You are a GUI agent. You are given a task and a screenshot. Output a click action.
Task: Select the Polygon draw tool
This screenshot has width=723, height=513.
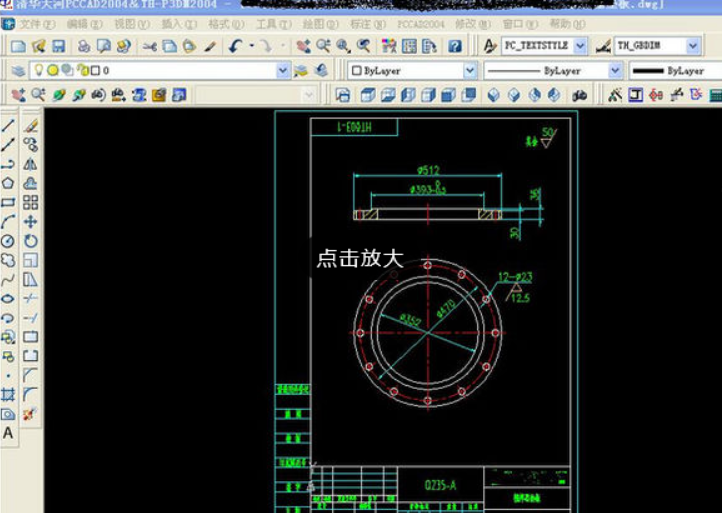coord(8,183)
